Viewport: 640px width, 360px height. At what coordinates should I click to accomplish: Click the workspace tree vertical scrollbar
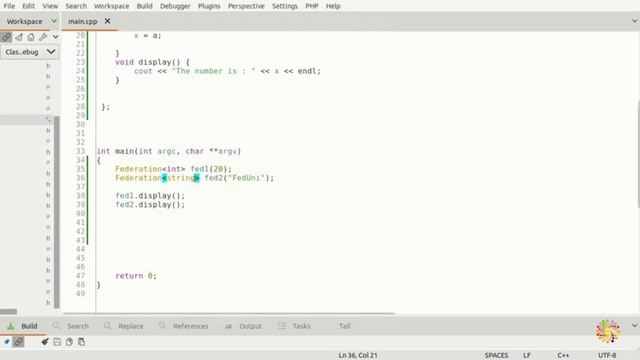pyautogui.click(x=57, y=212)
